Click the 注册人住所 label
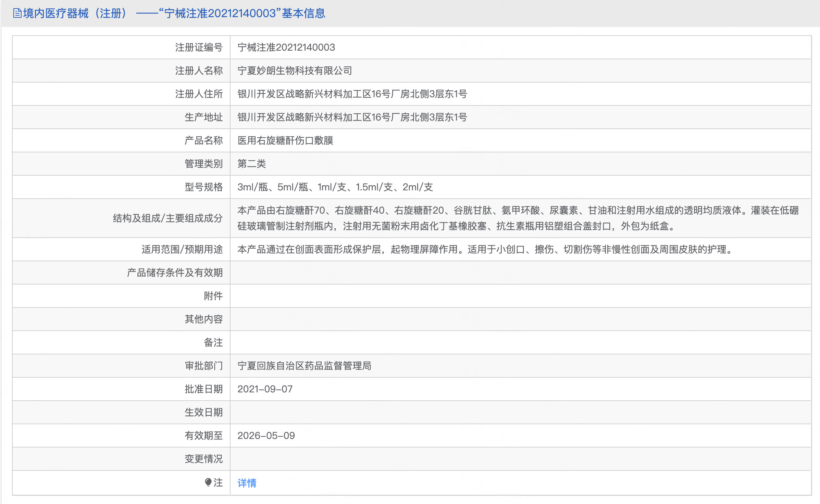This screenshot has width=820, height=504. [x=199, y=94]
